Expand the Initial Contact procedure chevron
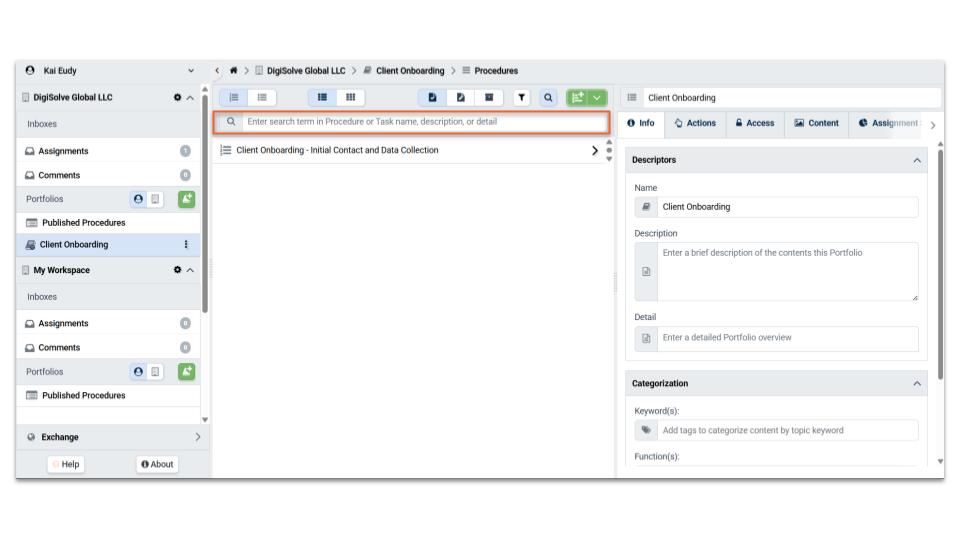960x540 pixels. click(x=594, y=151)
